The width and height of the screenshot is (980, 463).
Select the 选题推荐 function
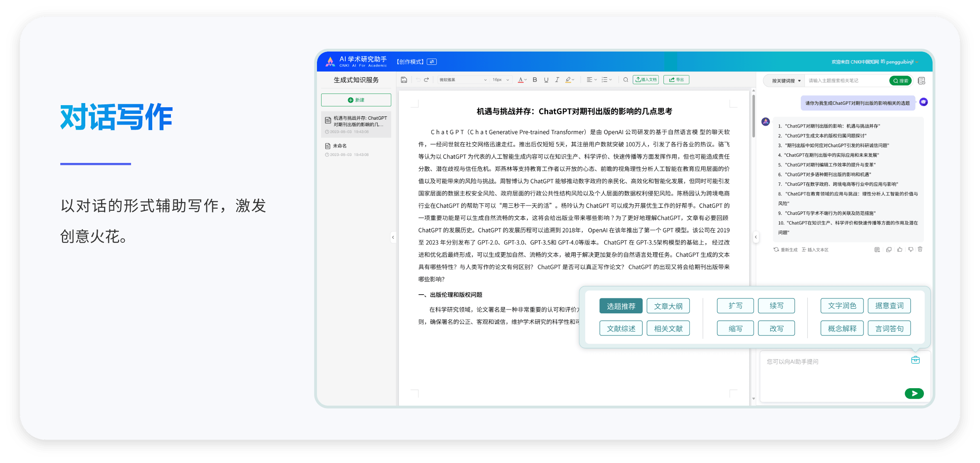[x=621, y=306]
